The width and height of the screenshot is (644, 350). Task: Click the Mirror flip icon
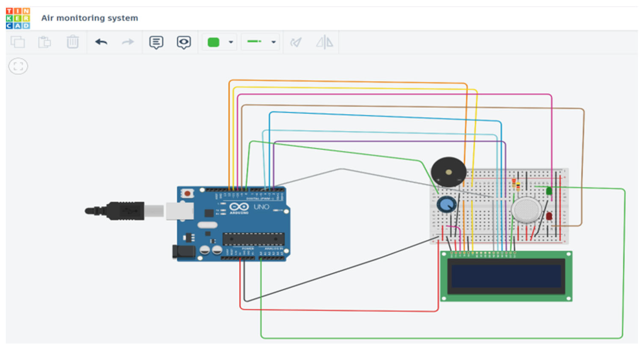pyautogui.click(x=324, y=42)
